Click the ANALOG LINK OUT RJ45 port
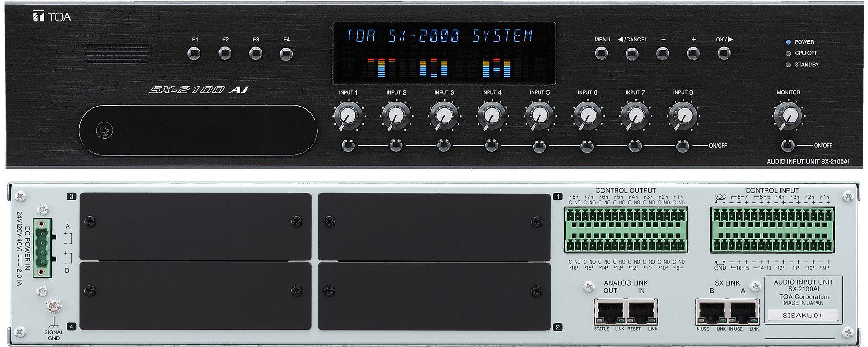Screen dimensions: 868x347 (x=610, y=312)
